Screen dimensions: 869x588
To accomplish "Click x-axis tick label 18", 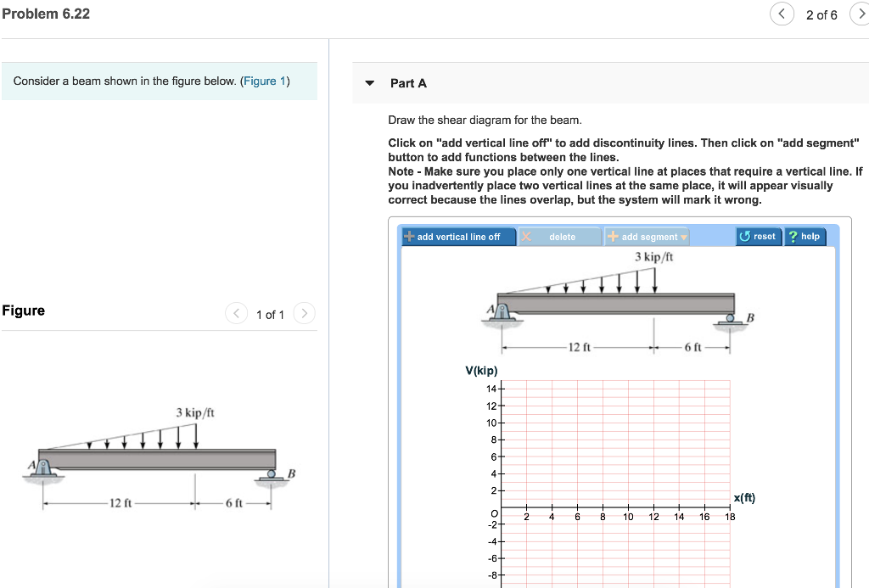I will 730,517.
